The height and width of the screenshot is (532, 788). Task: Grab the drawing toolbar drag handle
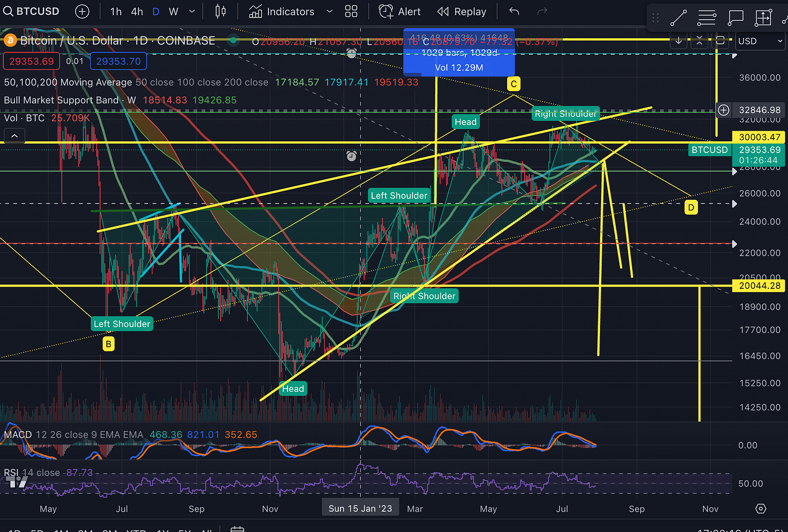[x=655, y=18]
